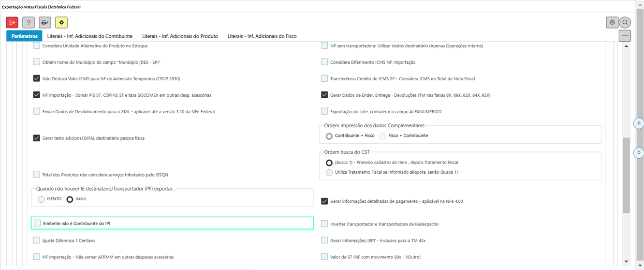Open settings via the gray gear icon
Image resolution: width=644 pixels, height=270 pixels.
click(612, 22)
